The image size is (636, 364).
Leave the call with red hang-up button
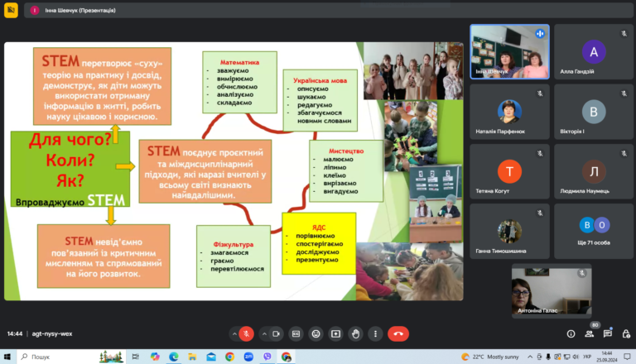tap(398, 334)
